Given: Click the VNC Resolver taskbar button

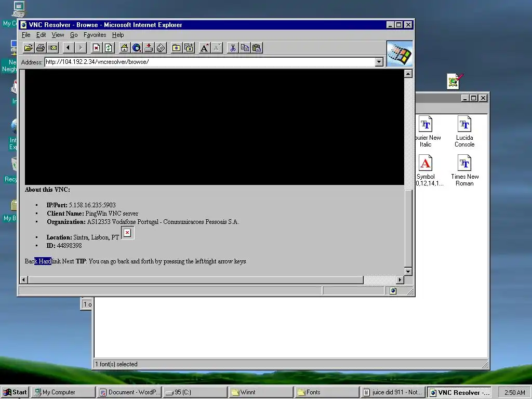Looking at the screenshot, I should click(x=459, y=392).
